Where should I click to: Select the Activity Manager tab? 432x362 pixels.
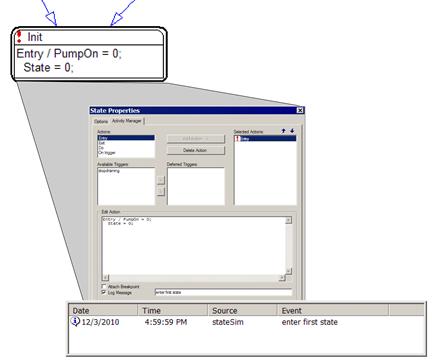tap(127, 121)
